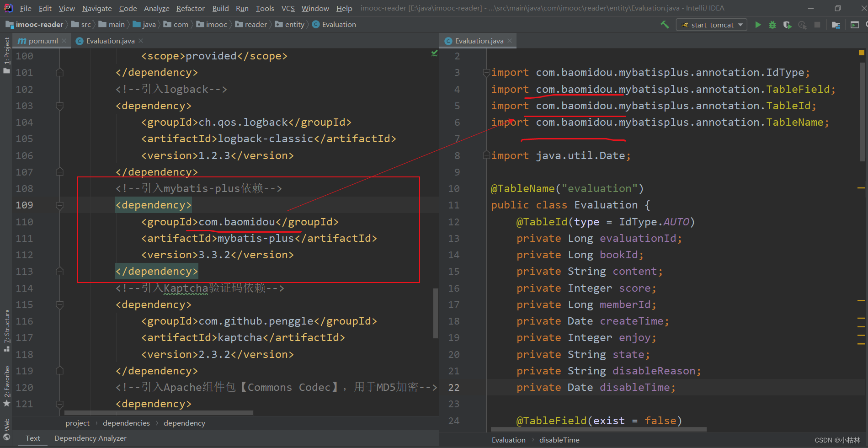
Task: Open the Refactor menu
Action: [x=190, y=8]
